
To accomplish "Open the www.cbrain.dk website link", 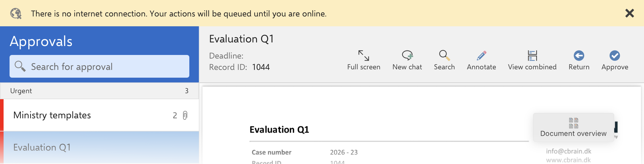I will click(x=568, y=160).
